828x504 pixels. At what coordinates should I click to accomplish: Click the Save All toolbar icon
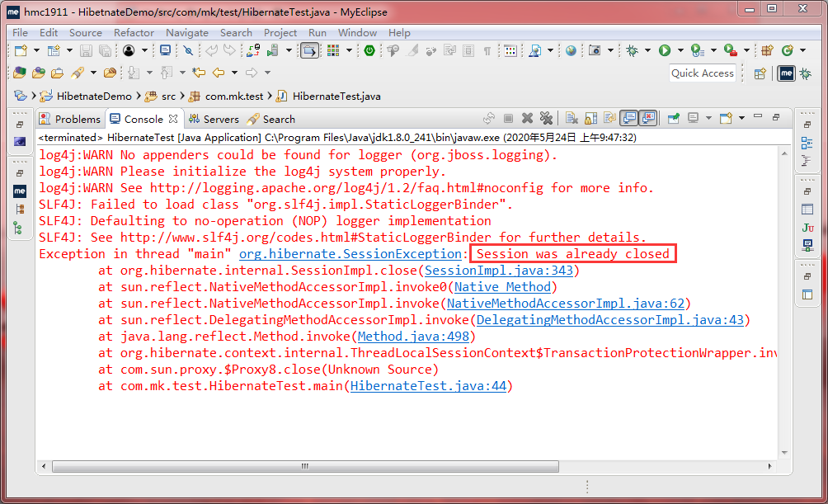click(x=106, y=50)
